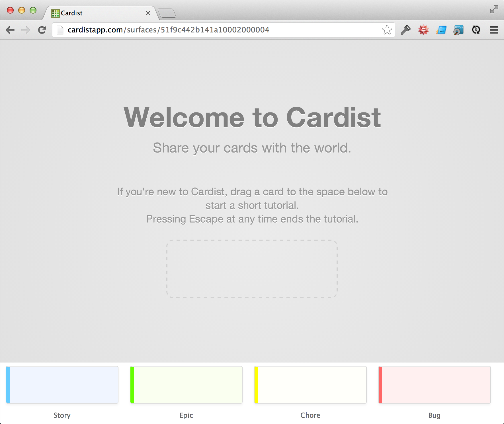Open the red gear extension icon
The width and height of the screenshot is (504, 424).
(423, 30)
